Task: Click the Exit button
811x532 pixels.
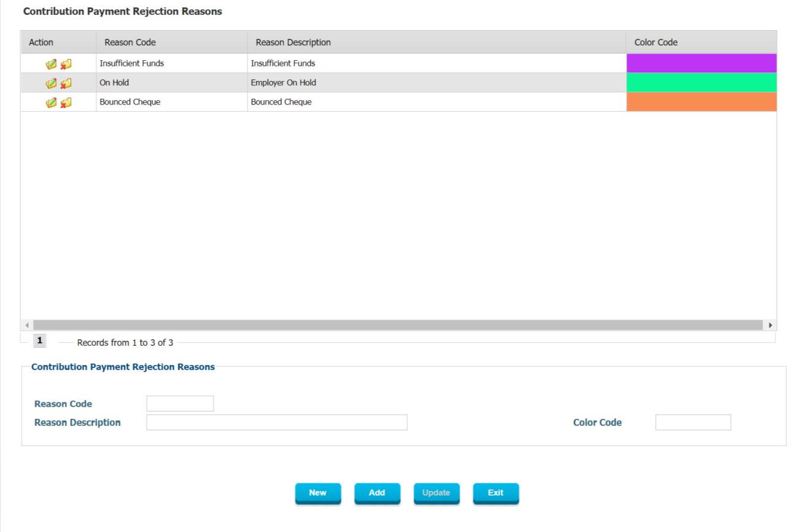Action: pyautogui.click(x=496, y=493)
